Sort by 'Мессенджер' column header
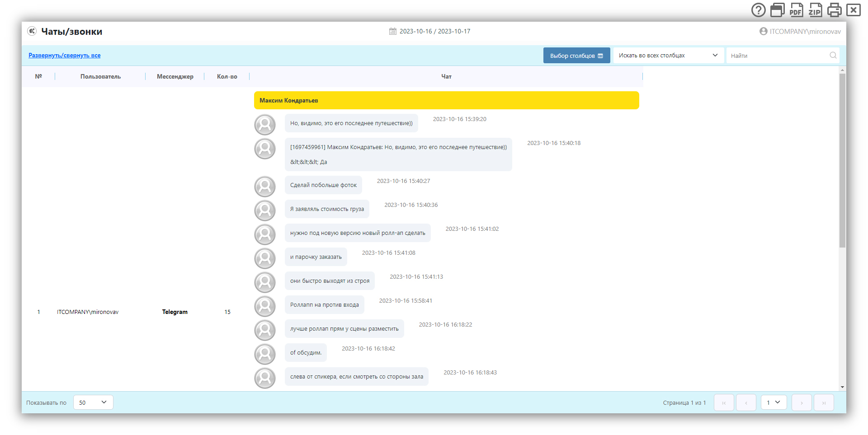868x435 pixels. [175, 76]
